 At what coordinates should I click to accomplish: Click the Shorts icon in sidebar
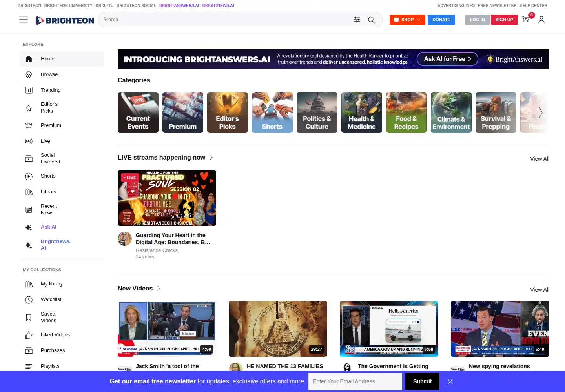pyautogui.click(x=29, y=176)
